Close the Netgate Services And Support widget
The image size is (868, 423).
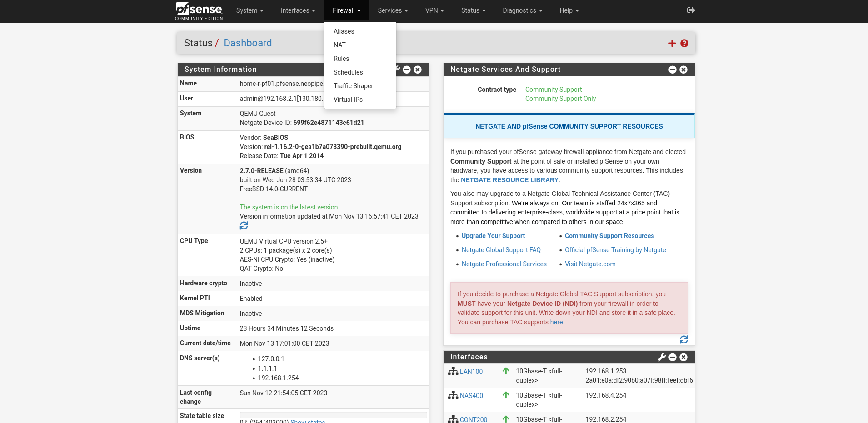tap(683, 70)
